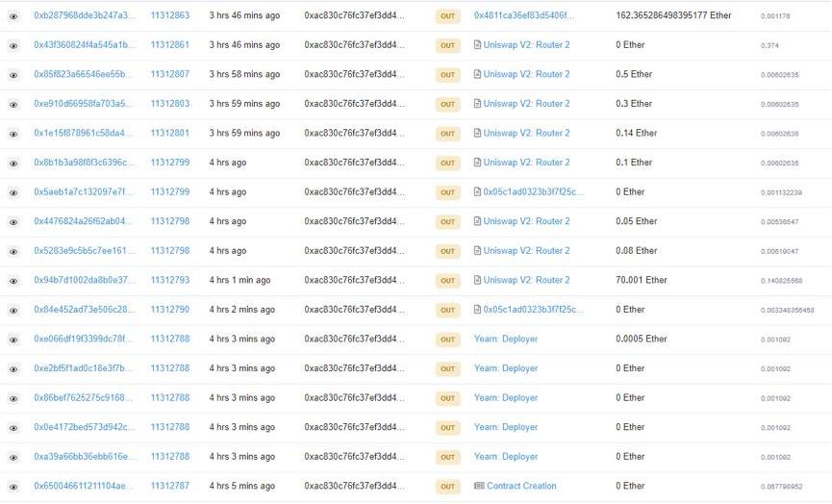The image size is (832, 504).
Task: Click the eye icon for transaction 0xb287968dde3b247a3
Action: [x=13, y=16]
